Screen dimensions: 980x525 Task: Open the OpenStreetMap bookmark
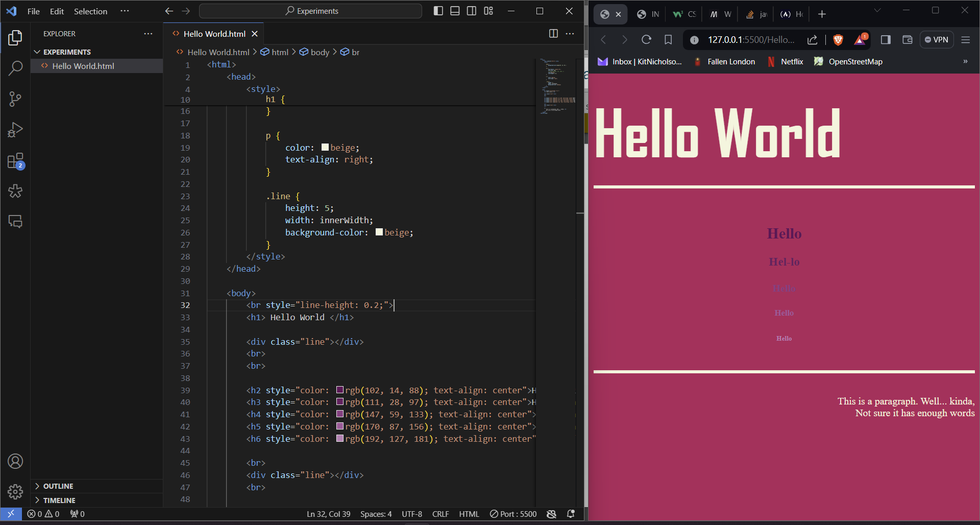(848, 62)
